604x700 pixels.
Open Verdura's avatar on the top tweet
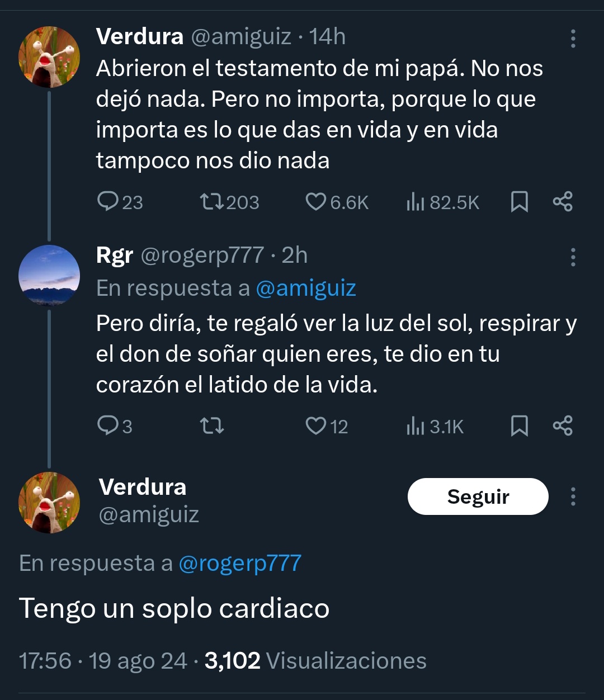[49, 57]
